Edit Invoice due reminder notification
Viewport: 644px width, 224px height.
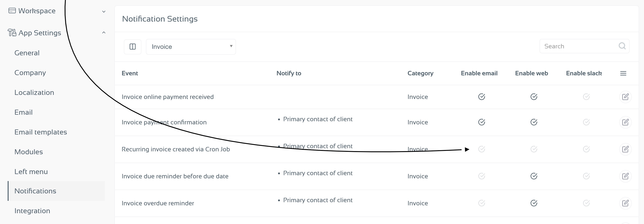coord(625,176)
